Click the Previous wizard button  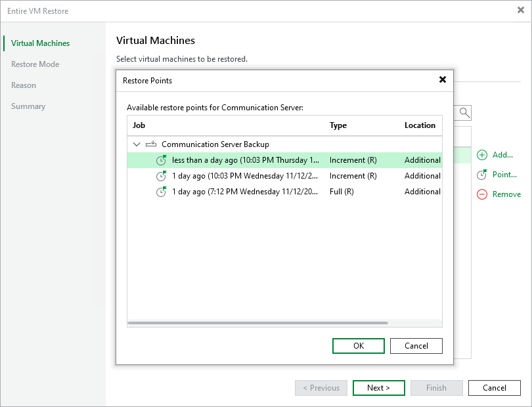point(321,387)
